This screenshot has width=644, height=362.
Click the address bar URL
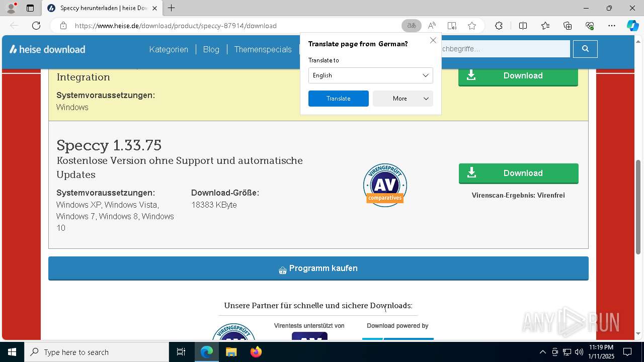(176, 26)
